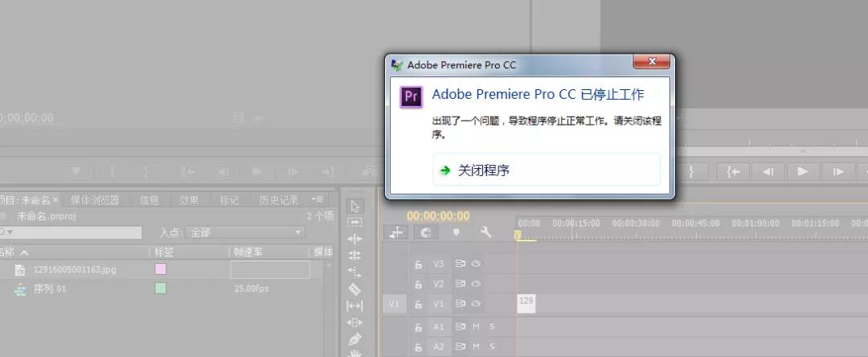The width and height of the screenshot is (868, 357).
Task: Add marker in the Source monitor
Action: [76, 171]
